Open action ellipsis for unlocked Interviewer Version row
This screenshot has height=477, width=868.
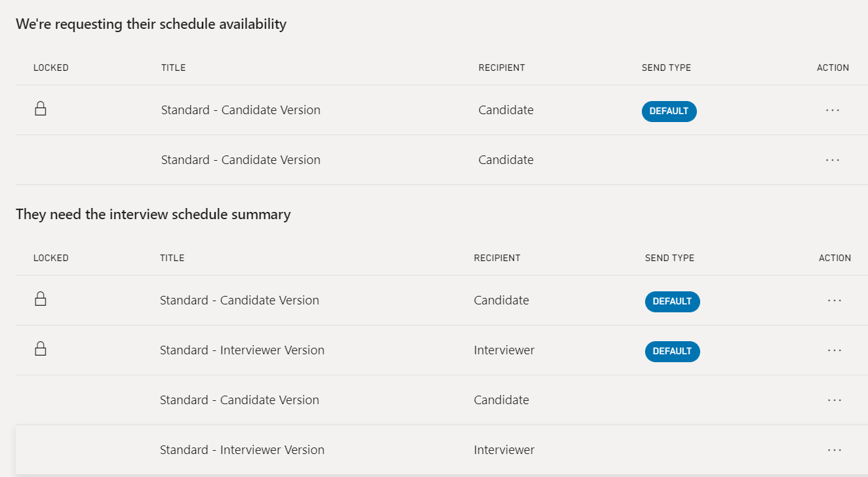[x=835, y=450]
